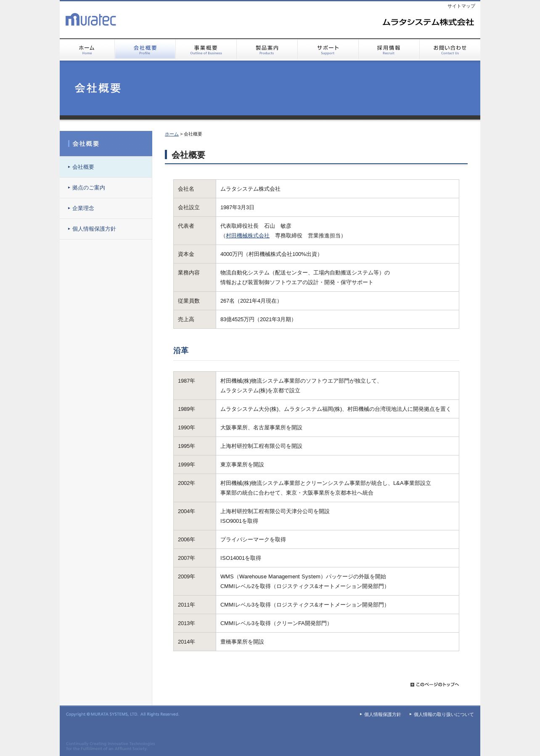The width and height of the screenshot is (540, 756).
Task: Open the 採用情報 Recruit tab
Action: tap(389, 49)
